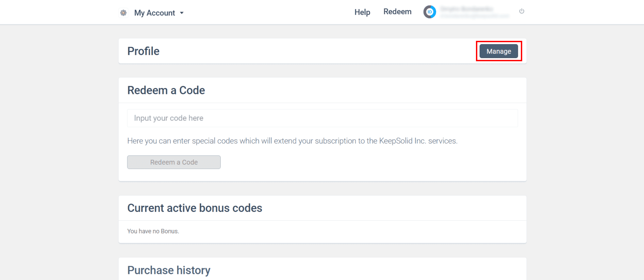Click the blurred email under user name

[475, 16]
